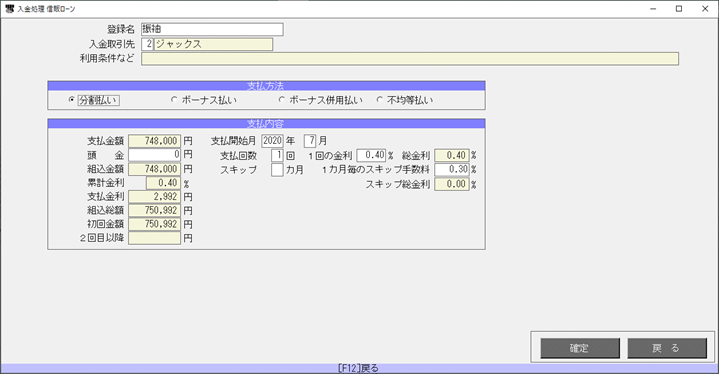Screen dimensions: 719x374
Task: Click the 支払金利 field showing 2,992
Action: tap(155, 197)
